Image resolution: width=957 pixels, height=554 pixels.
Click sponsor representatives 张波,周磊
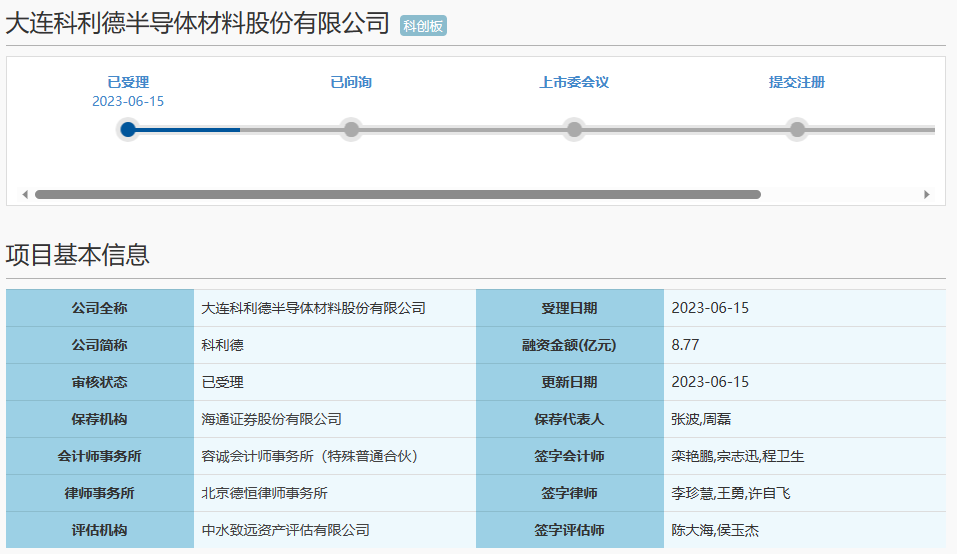coord(701,419)
